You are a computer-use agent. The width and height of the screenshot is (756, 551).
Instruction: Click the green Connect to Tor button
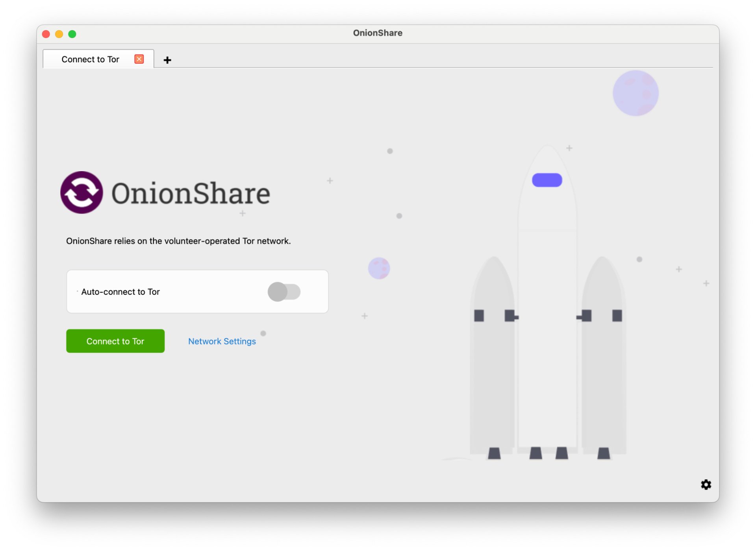[x=115, y=341]
